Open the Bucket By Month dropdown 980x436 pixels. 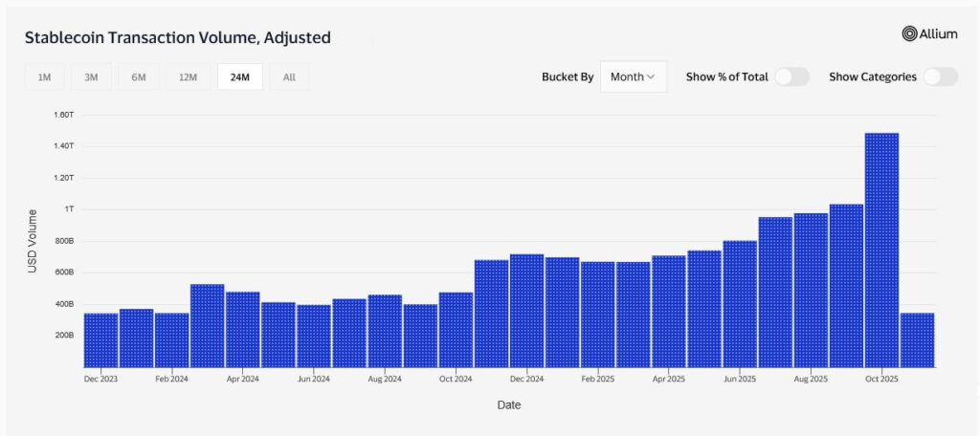coord(633,76)
